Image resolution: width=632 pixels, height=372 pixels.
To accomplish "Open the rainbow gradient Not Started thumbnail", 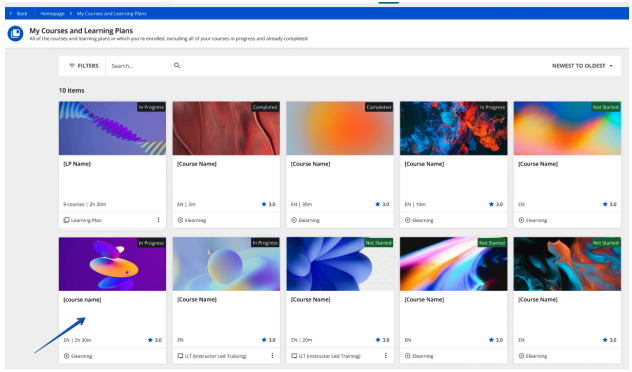I will coord(567,128).
